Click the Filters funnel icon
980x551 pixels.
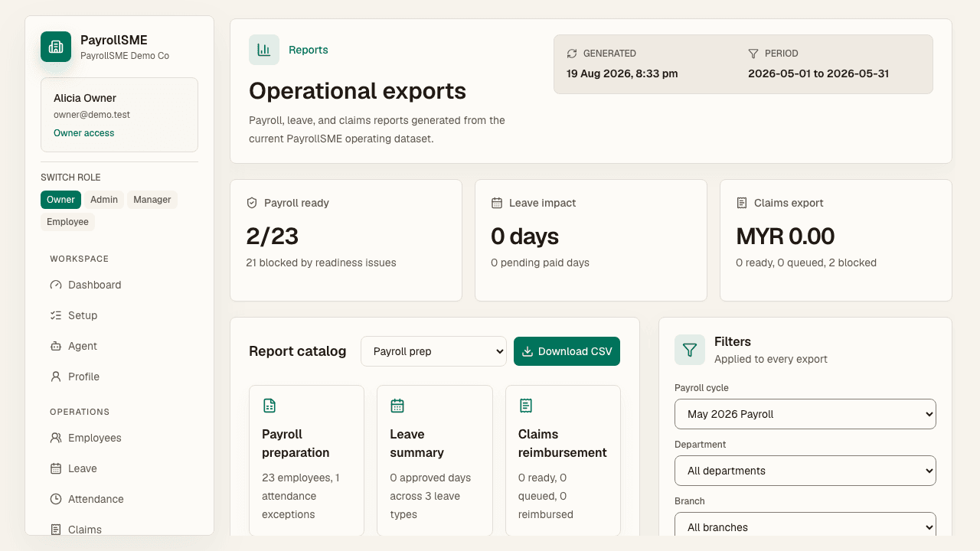click(x=690, y=350)
